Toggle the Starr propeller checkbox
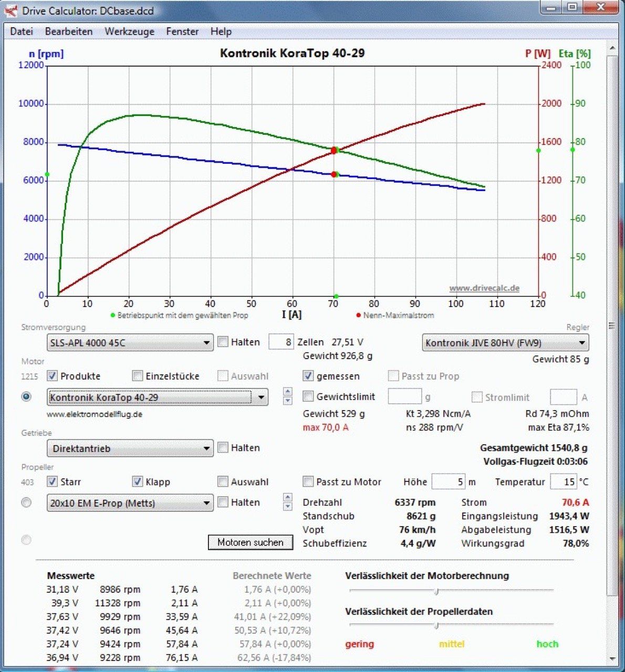The height and width of the screenshot is (672, 625). point(52,481)
